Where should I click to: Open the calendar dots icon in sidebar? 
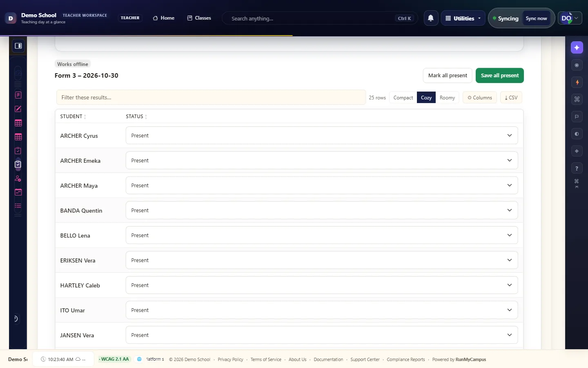coord(18,192)
